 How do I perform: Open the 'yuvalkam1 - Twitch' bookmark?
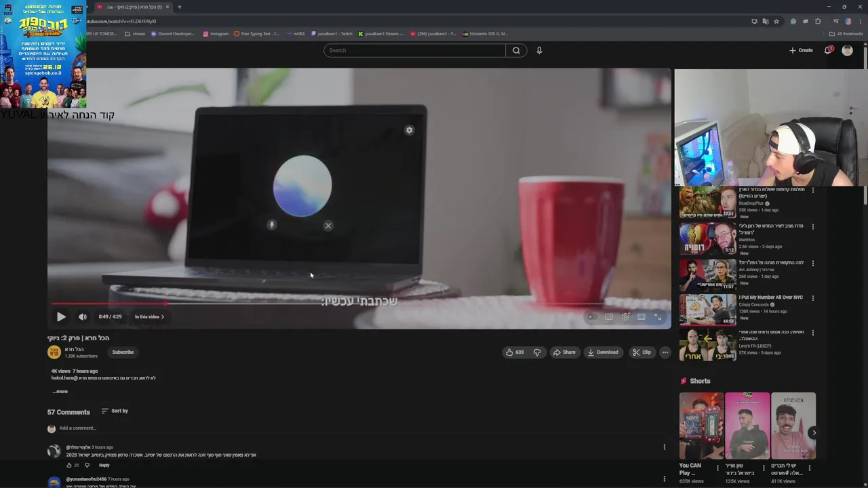click(x=332, y=33)
